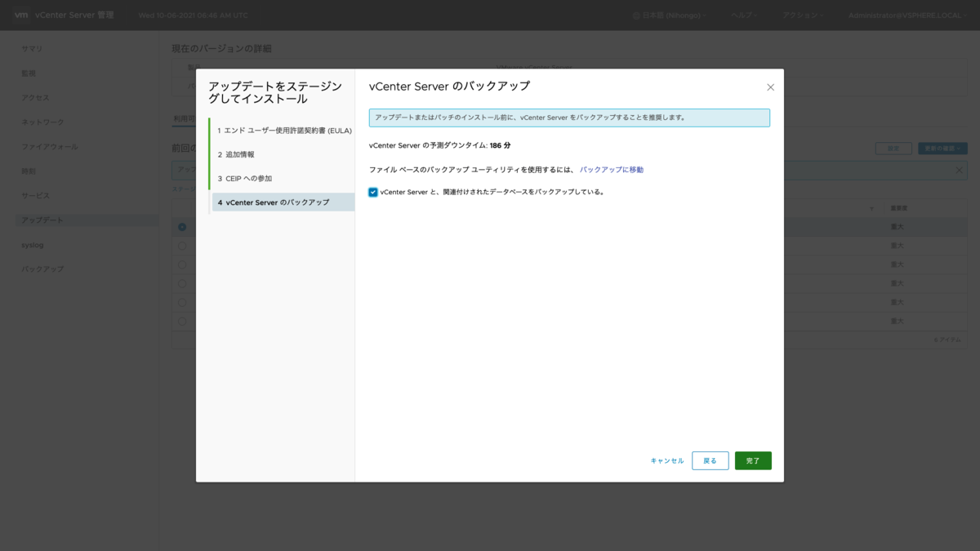980x551 pixels.
Task: Tick the vCenter Server backup confirmation checkbox
Action: coord(373,193)
